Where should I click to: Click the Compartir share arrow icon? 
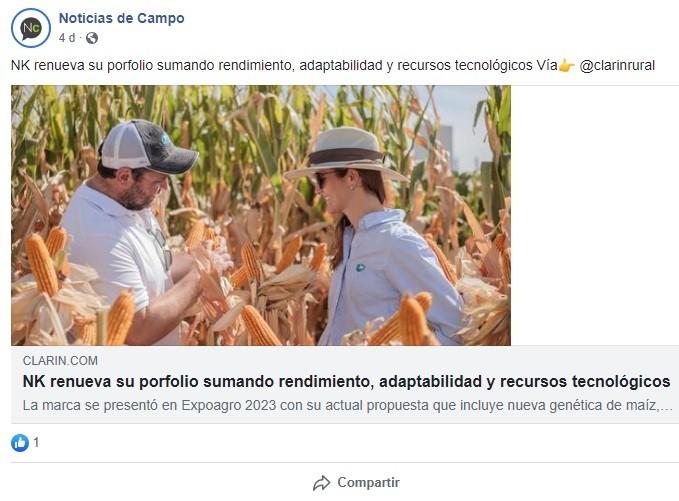pos(321,483)
